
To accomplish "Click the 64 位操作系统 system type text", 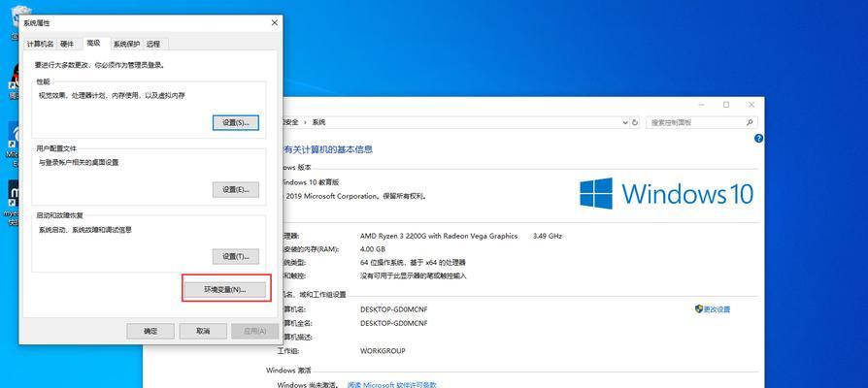I will [413, 263].
